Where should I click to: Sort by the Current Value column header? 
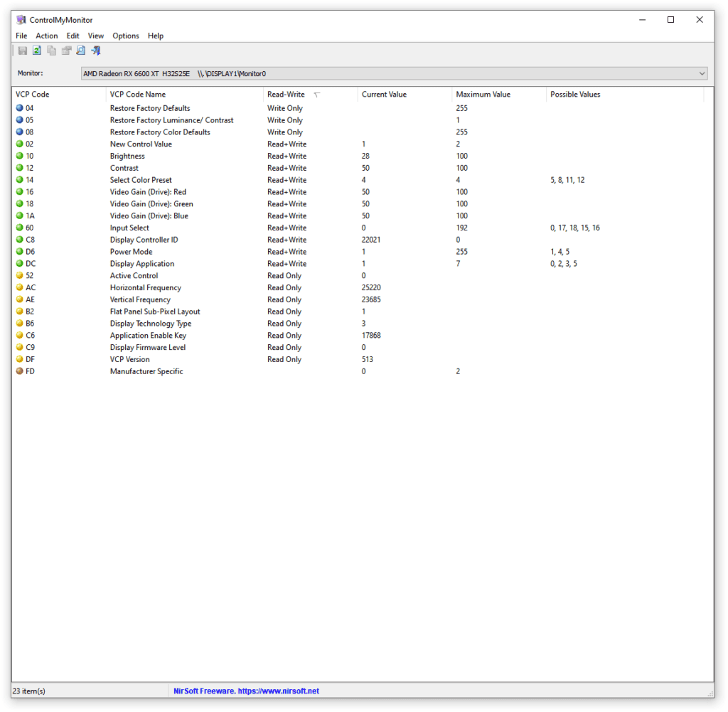384,94
